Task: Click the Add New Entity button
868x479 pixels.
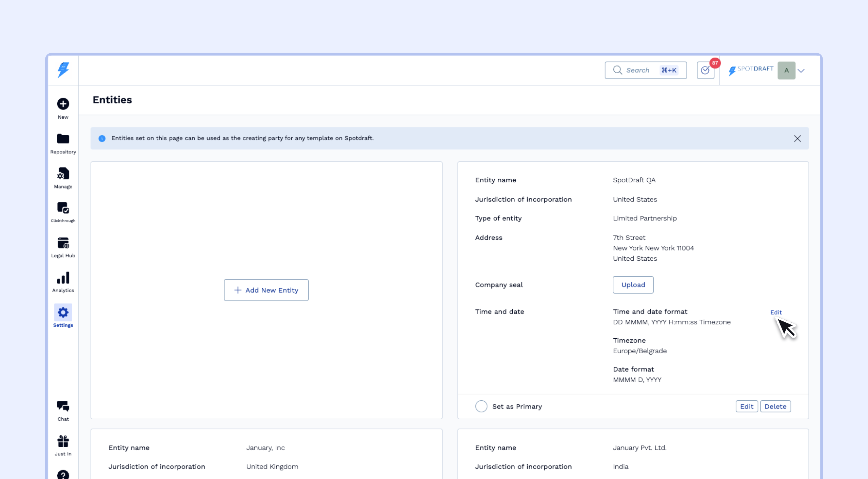Action: [x=266, y=290]
